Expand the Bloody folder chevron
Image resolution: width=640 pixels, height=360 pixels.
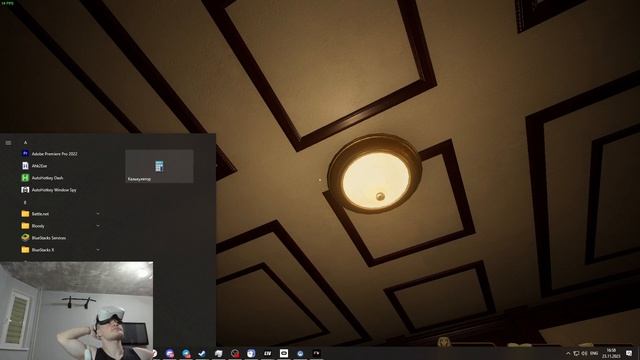[x=98, y=226]
